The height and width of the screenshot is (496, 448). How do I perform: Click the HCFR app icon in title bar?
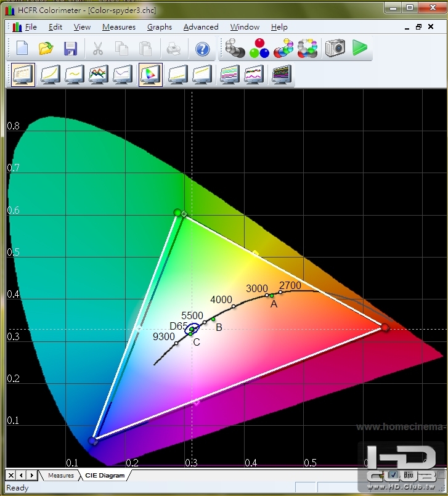click(x=10, y=10)
